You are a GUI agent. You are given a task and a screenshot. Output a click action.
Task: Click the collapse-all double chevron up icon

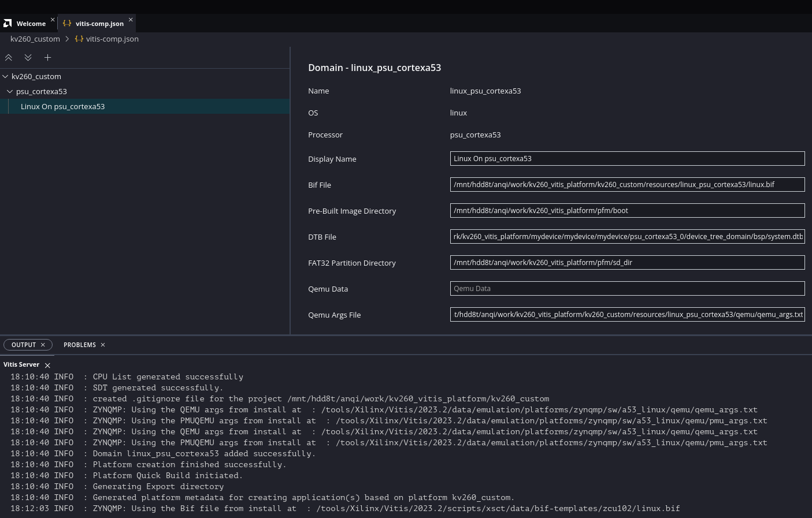click(9, 58)
